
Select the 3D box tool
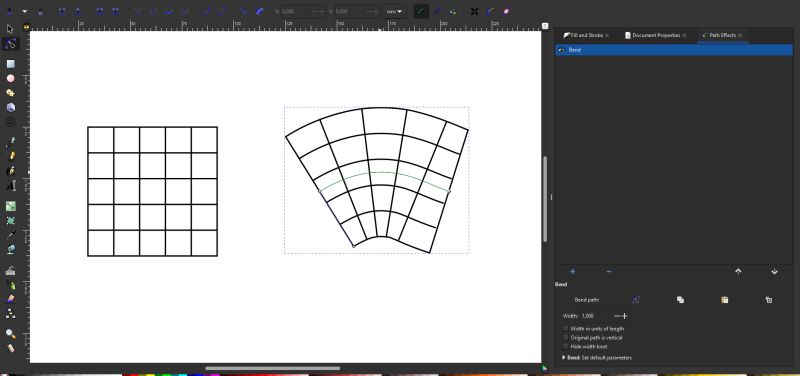(x=10, y=107)
